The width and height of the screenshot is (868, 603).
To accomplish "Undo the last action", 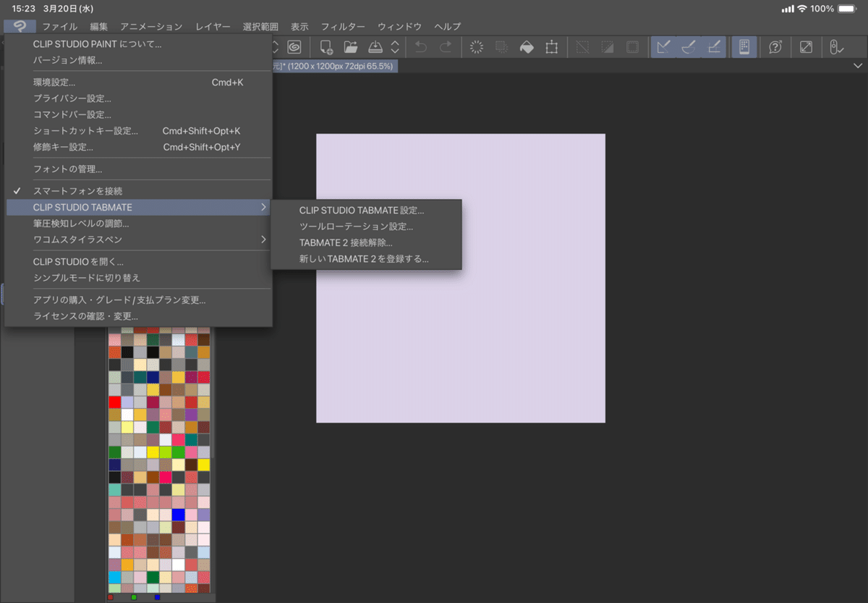I will (421, 47).
